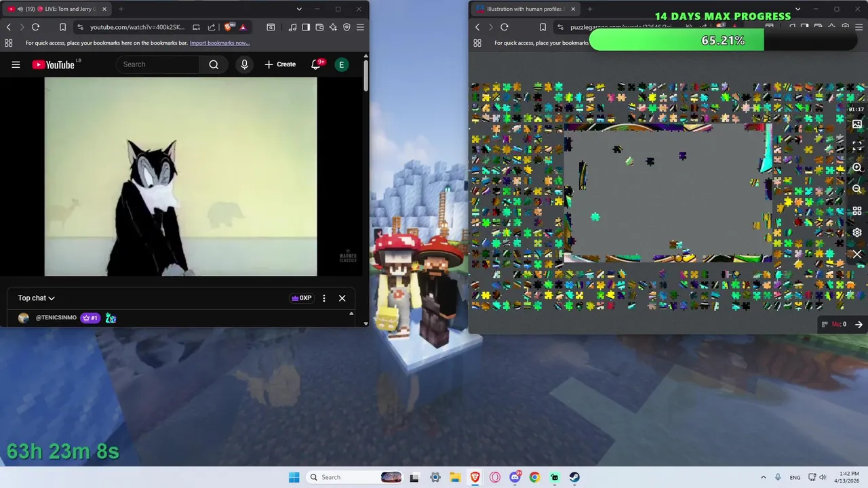The height and width of the screenshot is (488, 868).
Task: Show hidden icons chevron in system tray
Action: click(764, 477)
